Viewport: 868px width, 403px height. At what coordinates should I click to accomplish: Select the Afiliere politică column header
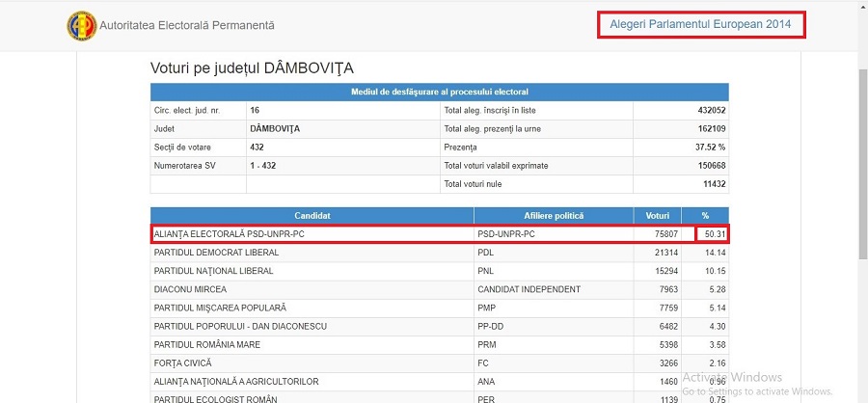coord(554,216)
